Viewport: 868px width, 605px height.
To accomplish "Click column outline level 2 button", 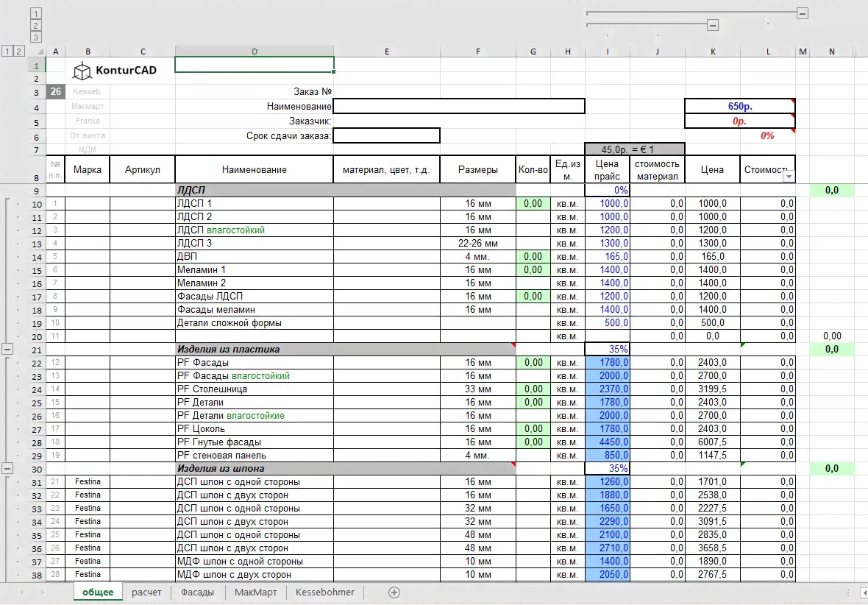I will point(36,25).
